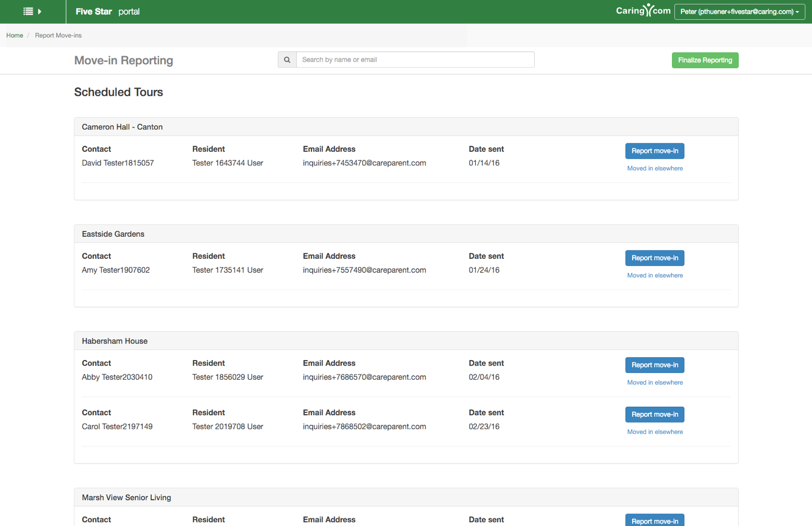Click the Caring.com logo
The height and width of the screenshot is (526, 812).
click(643, 11)
